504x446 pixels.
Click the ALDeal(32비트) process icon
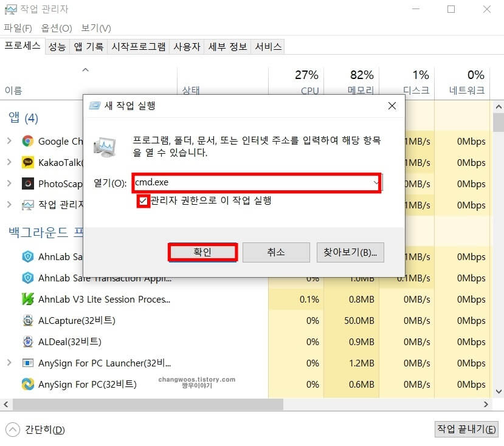[x=27, y=341]
